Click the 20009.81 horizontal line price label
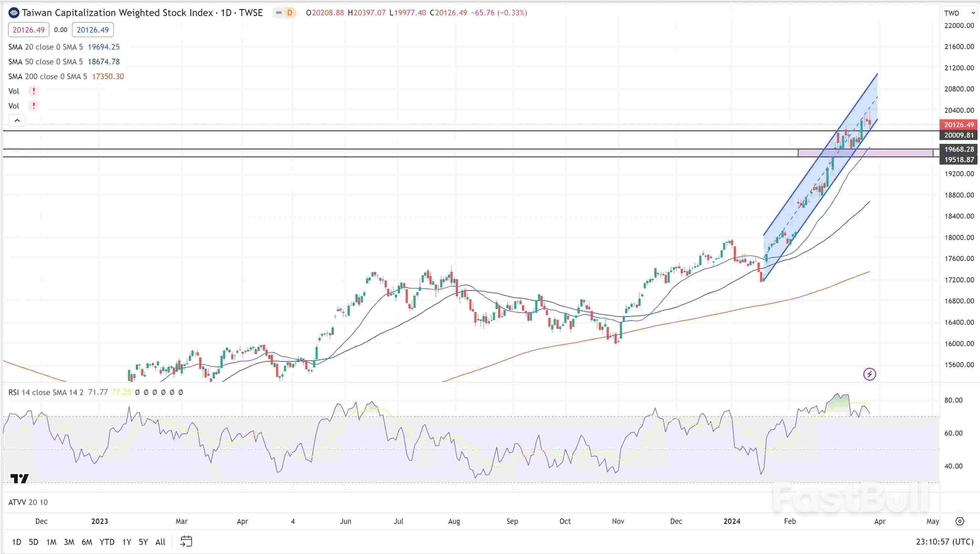Viewport: 980px width, 554px height. 959,135
